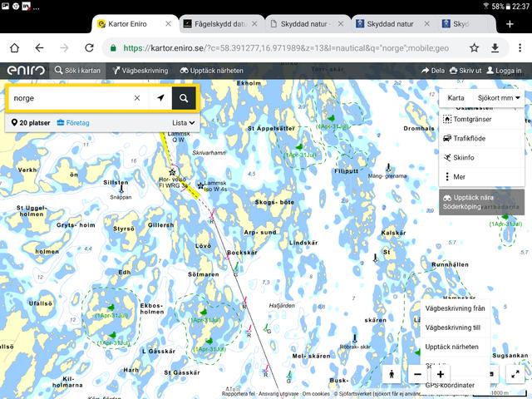Click the Mäng- grenarna beacon symbol
This screenshot has width=532, height=399.
click(x=389, y=167)
